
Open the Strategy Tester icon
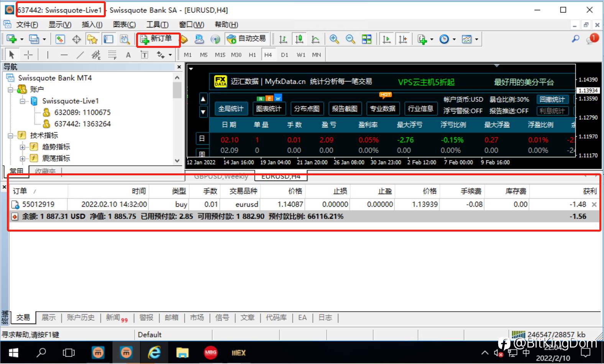tap(125, 39)
